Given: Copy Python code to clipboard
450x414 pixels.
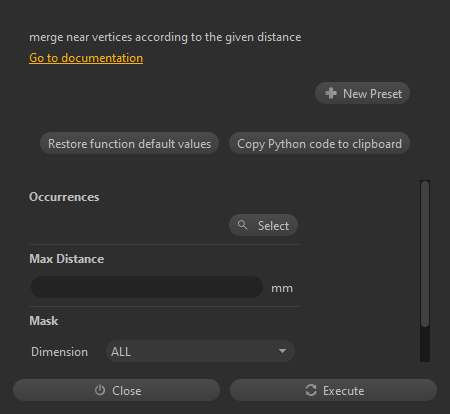Looking at the screenshot, I should 319,143.
